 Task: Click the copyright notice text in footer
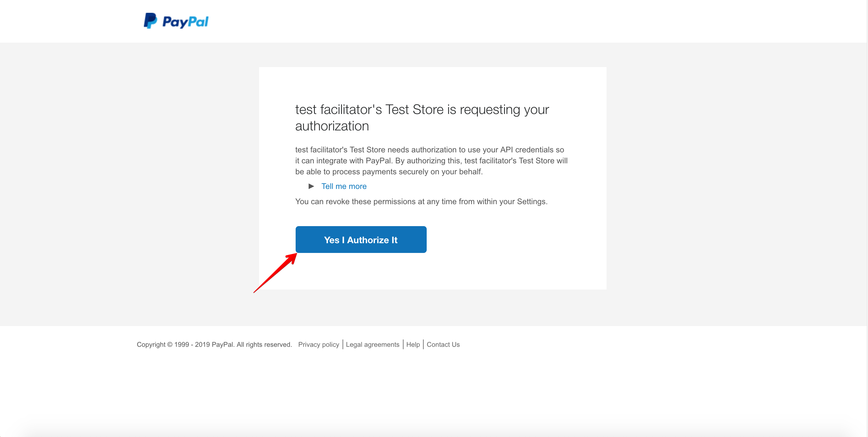point(214,344)
